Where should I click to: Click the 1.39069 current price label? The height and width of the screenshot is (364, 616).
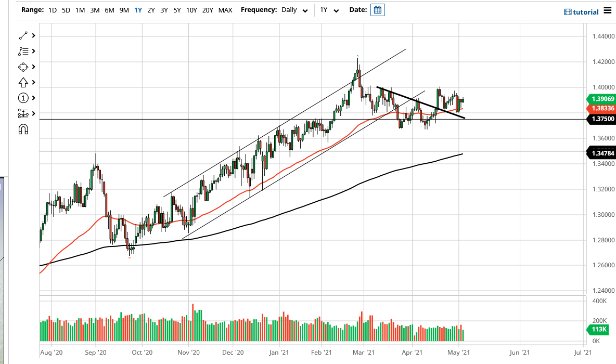pos(602,99)
